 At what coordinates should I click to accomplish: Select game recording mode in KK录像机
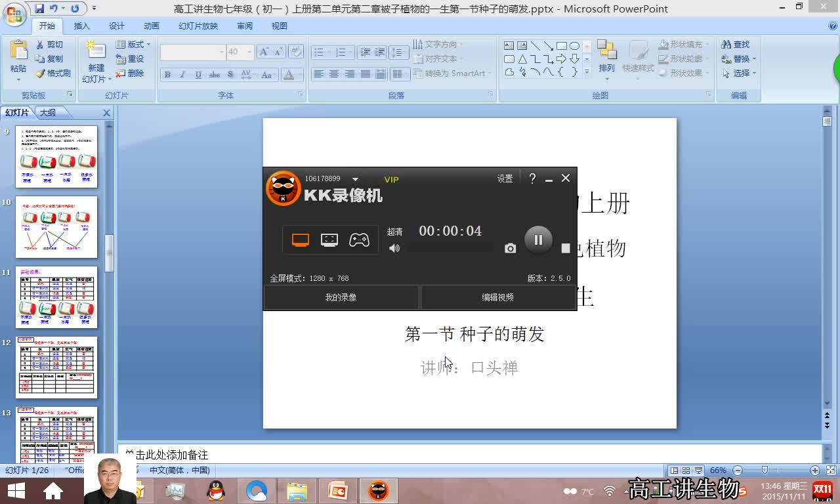[x=359, y=240]
